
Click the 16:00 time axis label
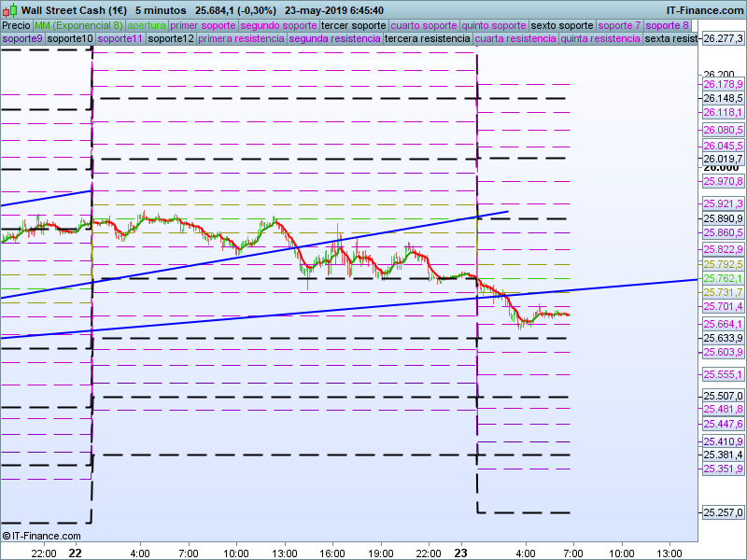click(x=332, y=553)
